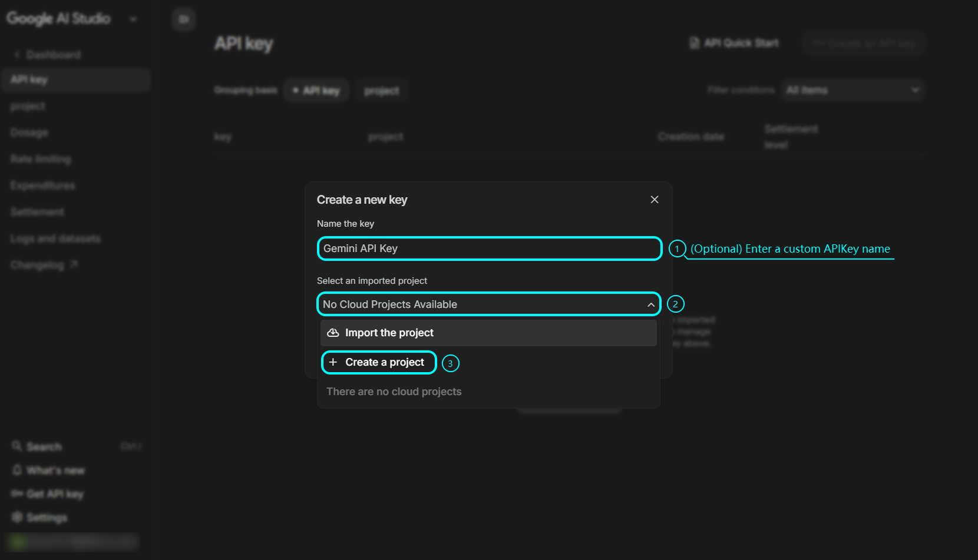The image size is (978, 560).
Task: Open the workspace switcher chevron beside Google AI Studio
Action: [x=133, y=19]
